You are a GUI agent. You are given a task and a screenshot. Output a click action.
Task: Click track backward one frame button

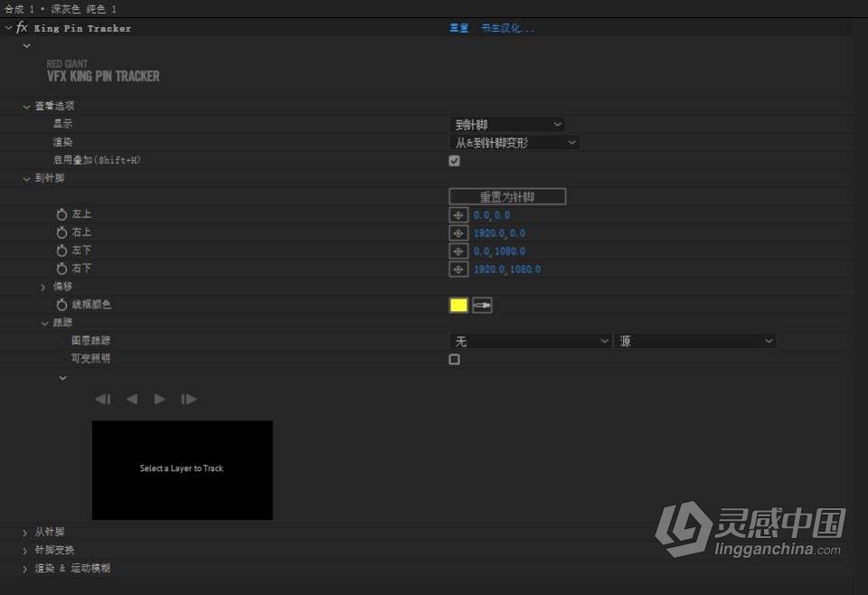click(x=132, y=399)
